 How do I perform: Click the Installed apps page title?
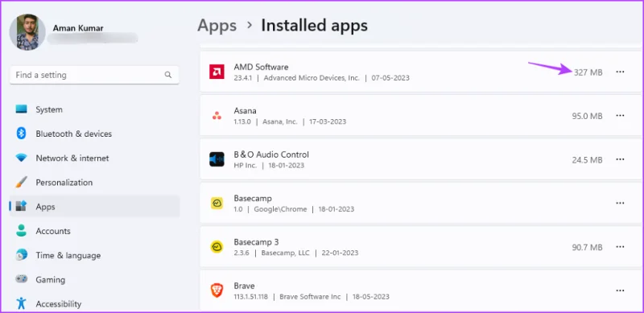click(x=314, y=26)
